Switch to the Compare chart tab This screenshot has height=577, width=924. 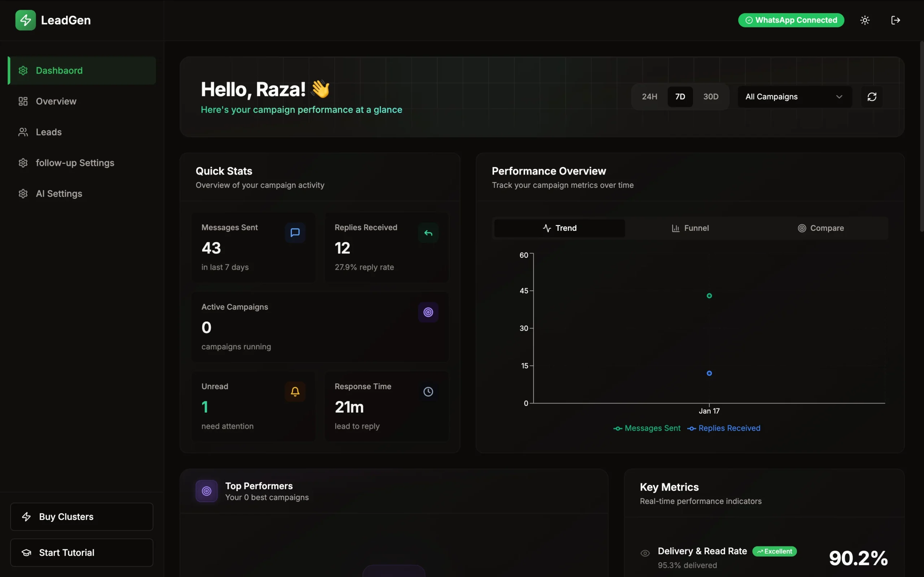click(x=820, y=228)
